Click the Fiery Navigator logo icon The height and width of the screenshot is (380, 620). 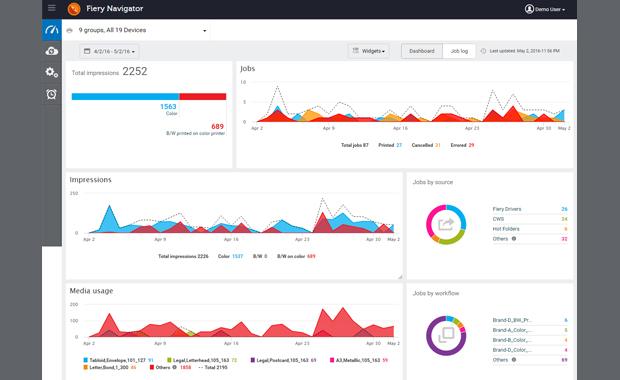(x=74, y=9)
